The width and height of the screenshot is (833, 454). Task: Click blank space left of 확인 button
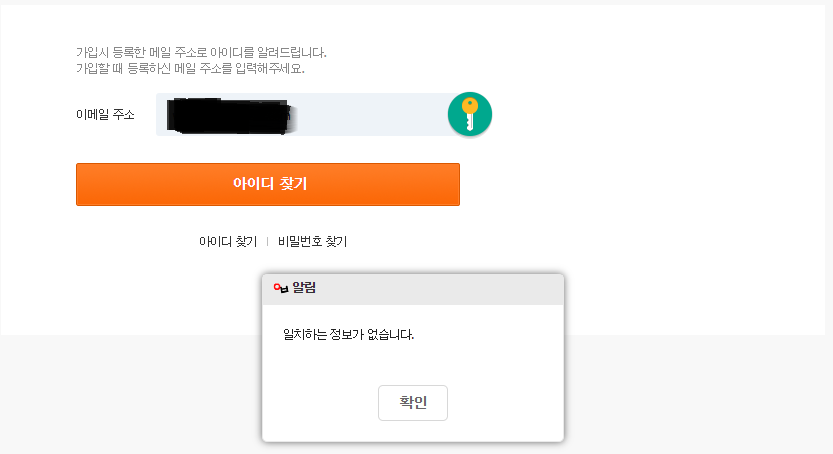click(x=320, y=402)
